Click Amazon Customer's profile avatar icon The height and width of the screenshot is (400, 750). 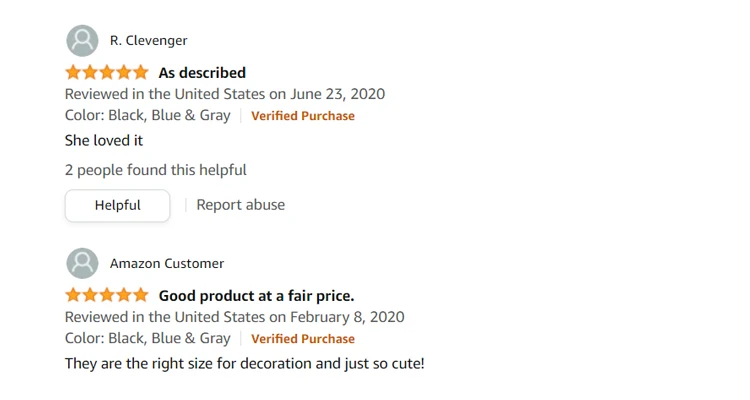pos(82,264)
